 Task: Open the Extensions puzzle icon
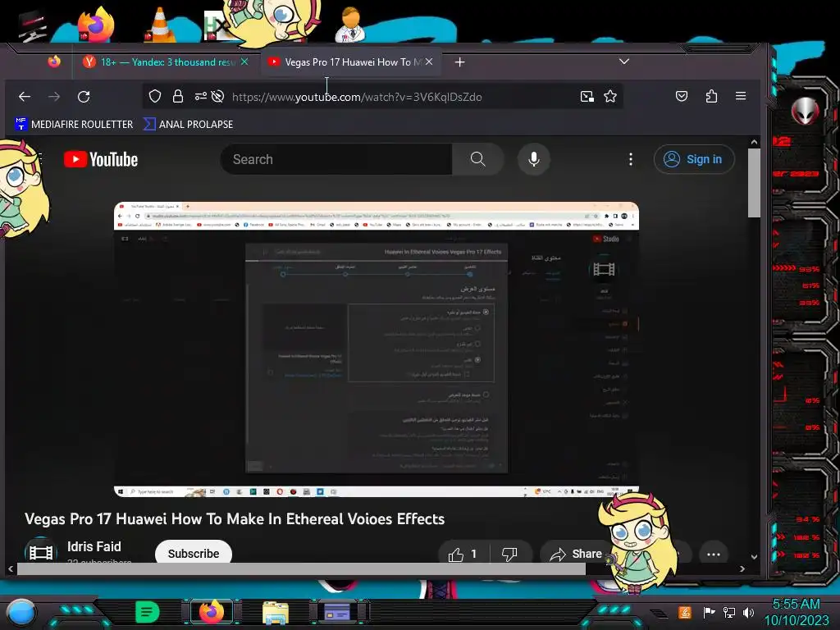pyautogui.click(x=711, y=97)
